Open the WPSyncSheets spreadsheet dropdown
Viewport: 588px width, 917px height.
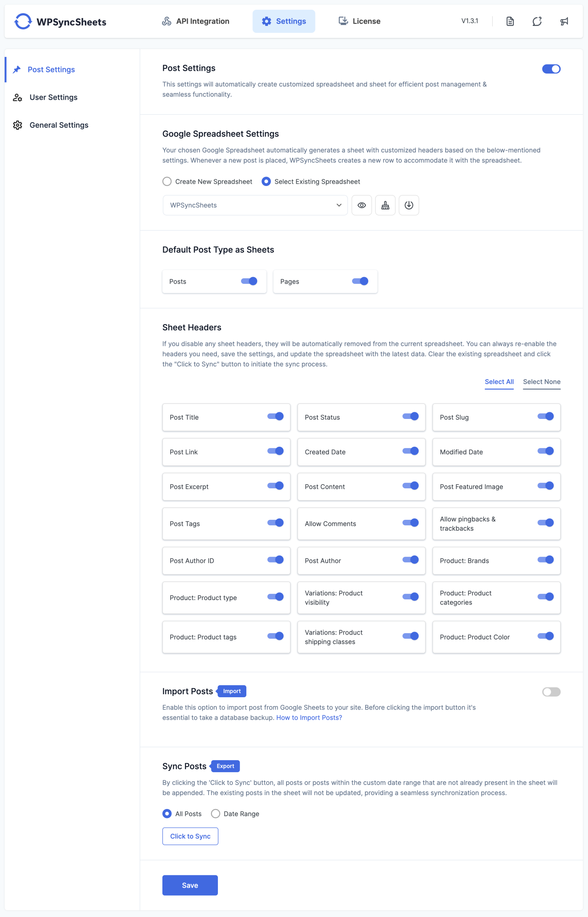255,206
